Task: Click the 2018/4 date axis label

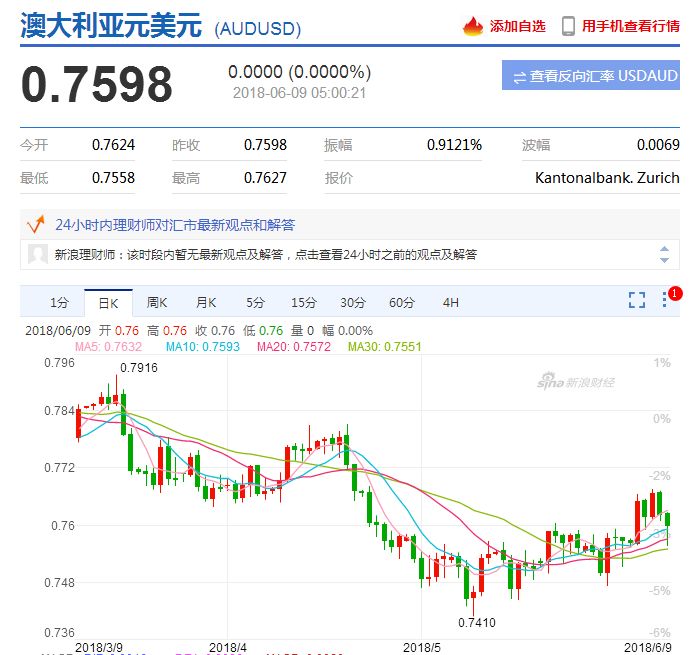Action: coord(228,647)
